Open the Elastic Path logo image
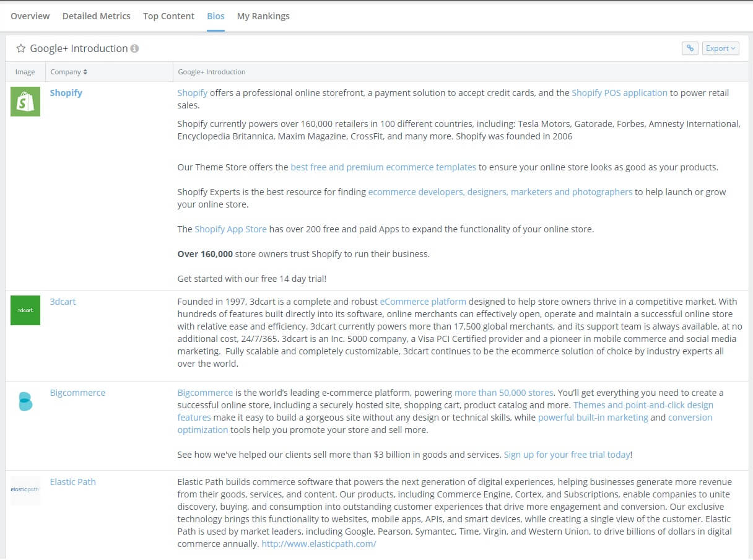753x560 pixels. click(x=25, y=491)
